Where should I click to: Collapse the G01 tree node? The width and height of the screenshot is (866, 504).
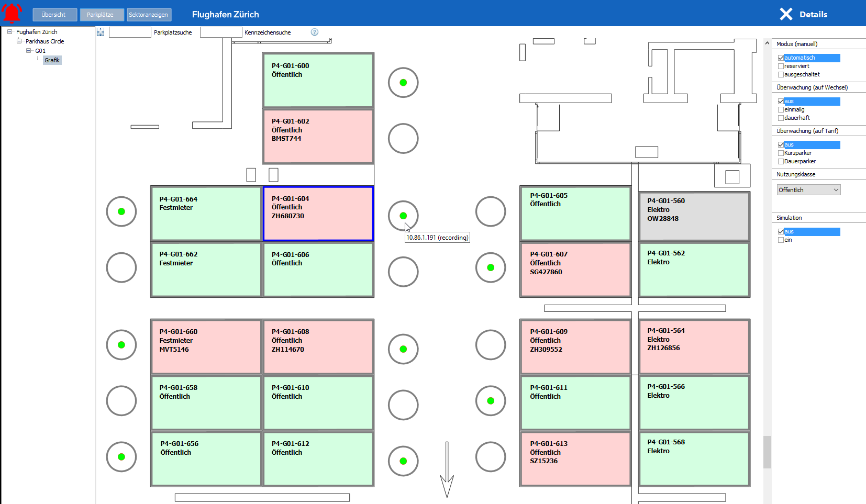click(29, 51)
